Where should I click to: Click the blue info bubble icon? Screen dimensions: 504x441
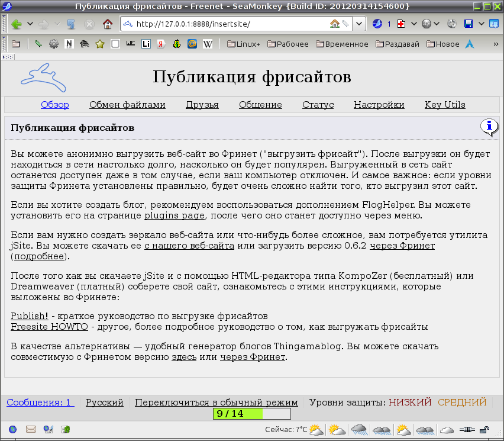coord(489,127)
